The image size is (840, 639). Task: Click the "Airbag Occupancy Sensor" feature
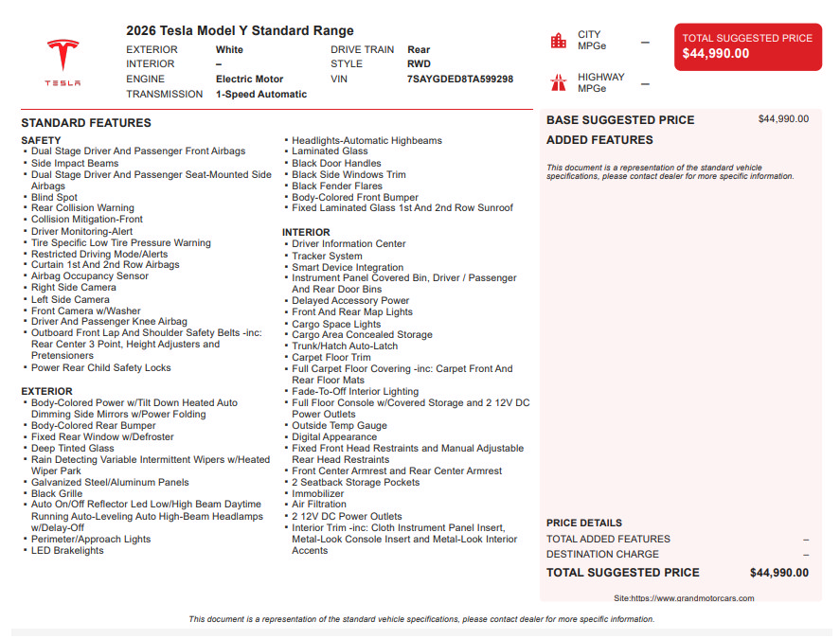tap(89, 275)
